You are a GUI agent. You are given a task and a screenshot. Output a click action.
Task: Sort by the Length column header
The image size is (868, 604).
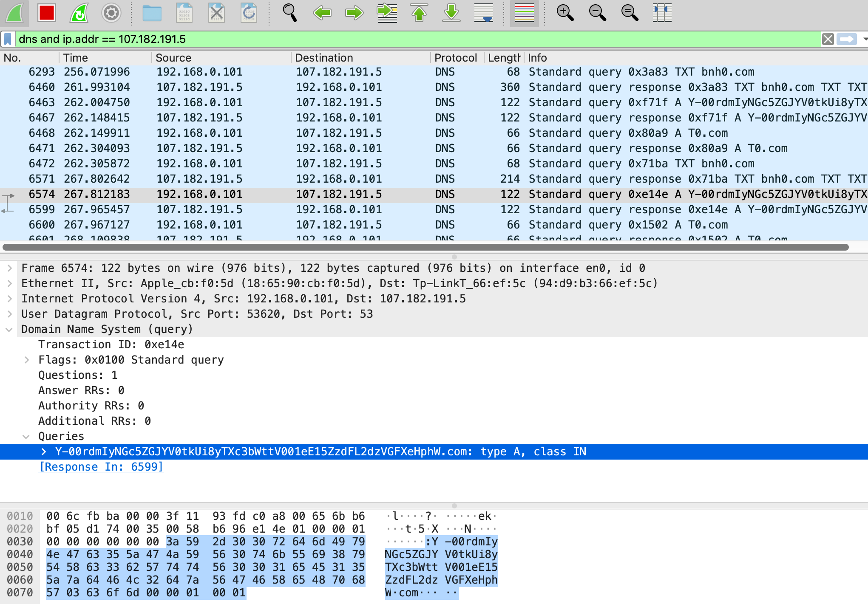[x=504, y=58]
